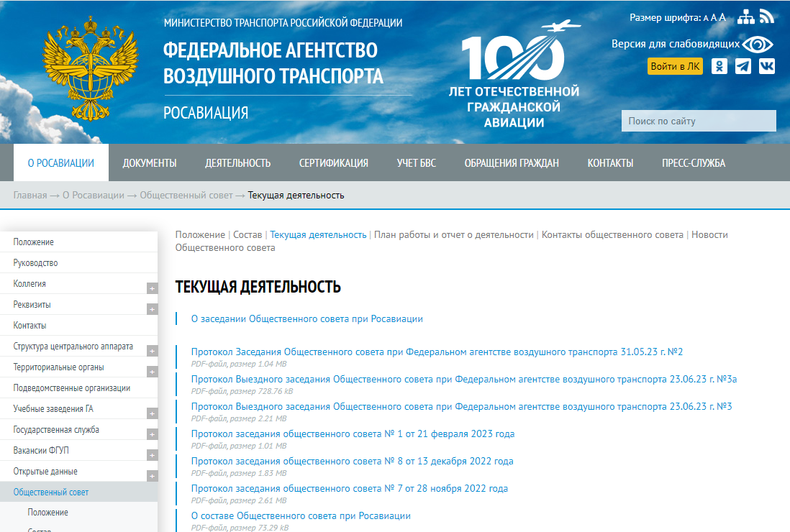Click the Rosaviation coat of arms emblem

(x=91, y=69)
